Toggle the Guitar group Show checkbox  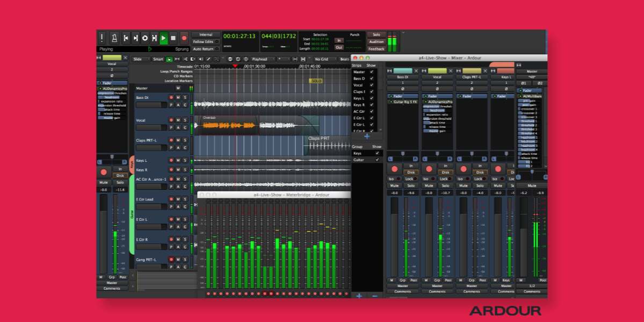[377, 159]
